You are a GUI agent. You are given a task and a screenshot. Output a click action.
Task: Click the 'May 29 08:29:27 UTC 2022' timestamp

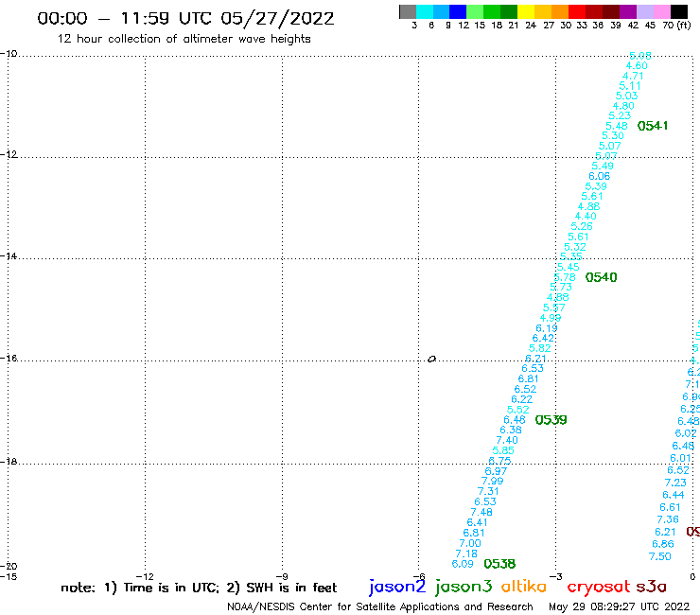pyautogui.click(x=620, y=606)
